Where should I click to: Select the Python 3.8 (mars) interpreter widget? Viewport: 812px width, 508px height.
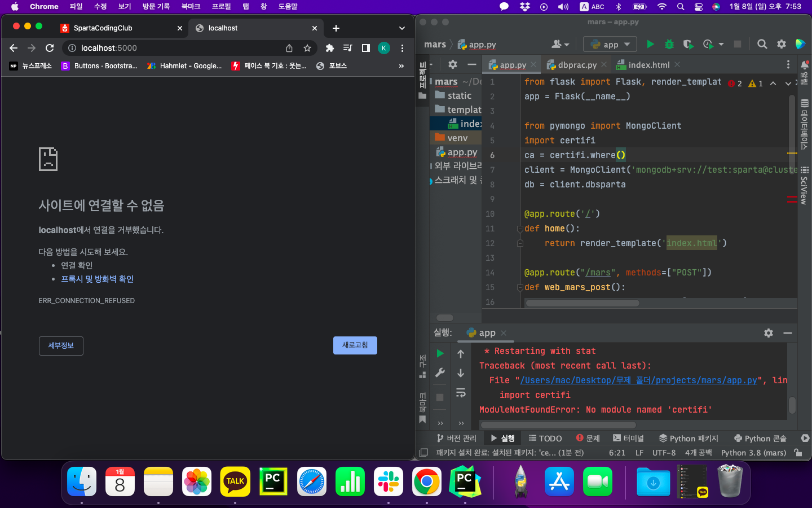pyautogui.click(x=753, y=453)
